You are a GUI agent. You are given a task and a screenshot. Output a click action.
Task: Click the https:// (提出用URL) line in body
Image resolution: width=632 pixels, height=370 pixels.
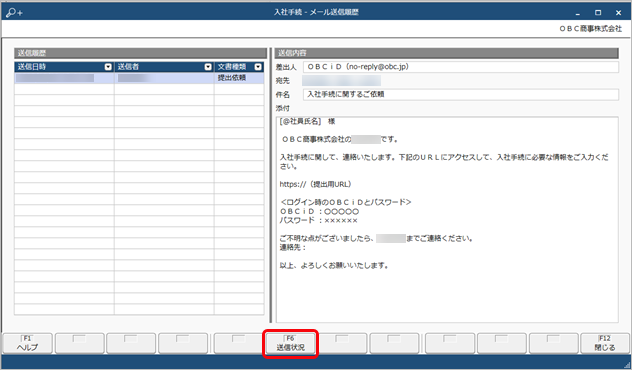tap(316, 184)
